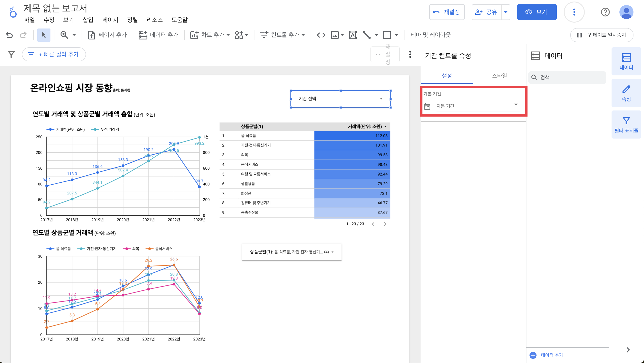Click the blue 보기 button
Screen dimensions: 644x363
537,12
